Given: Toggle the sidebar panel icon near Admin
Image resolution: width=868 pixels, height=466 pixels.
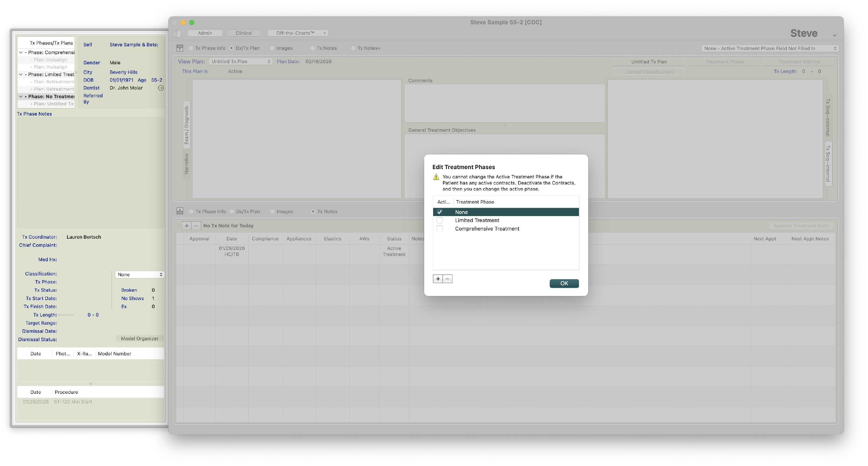Looking at the screenshot, I should click(176, 33).
